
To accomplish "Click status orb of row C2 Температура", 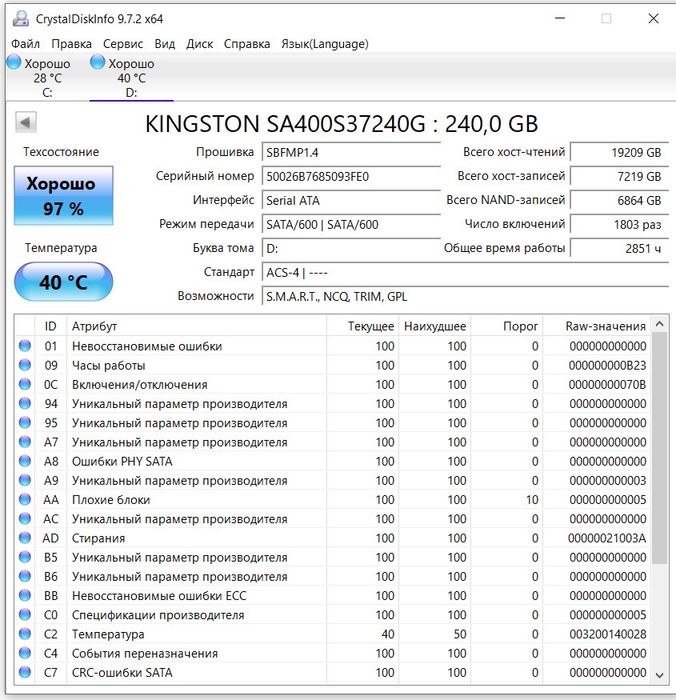I will coord(25,633).
